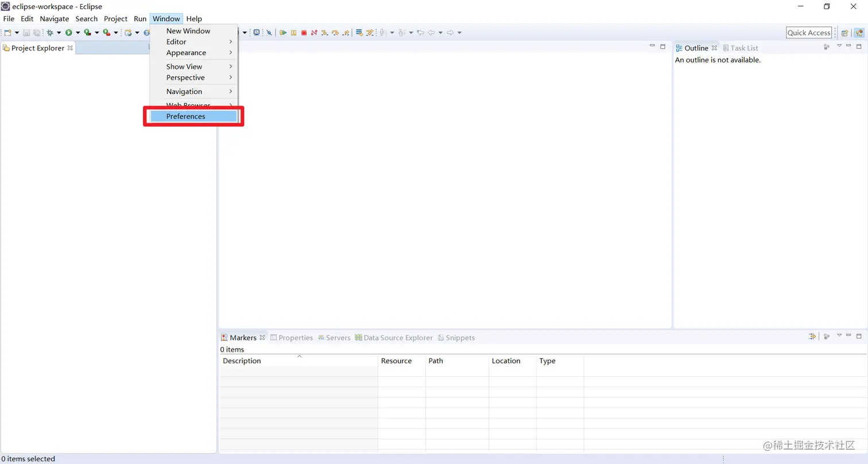Open the Forward history dropdown arrow

point(459,33)
